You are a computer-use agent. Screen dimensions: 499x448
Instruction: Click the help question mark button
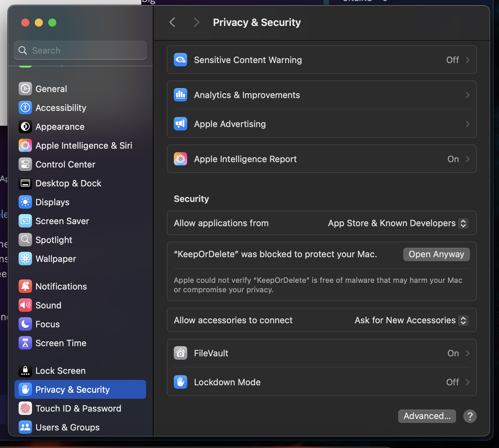tap(470, 416)
